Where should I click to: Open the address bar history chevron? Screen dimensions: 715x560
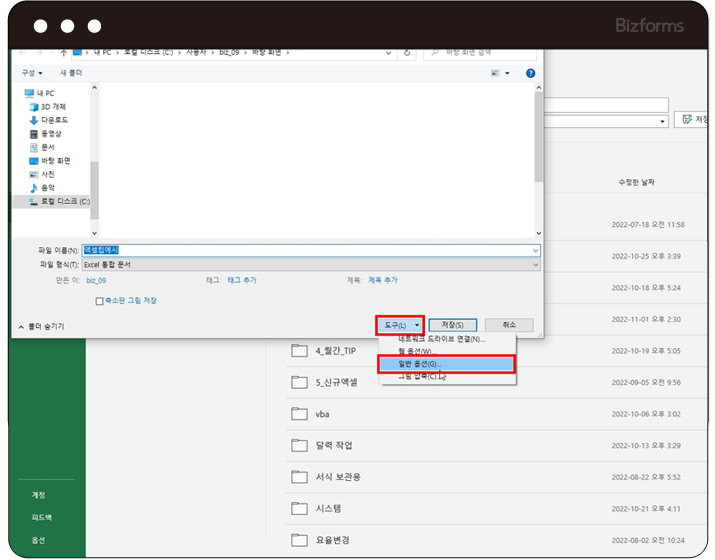[388, 53]
